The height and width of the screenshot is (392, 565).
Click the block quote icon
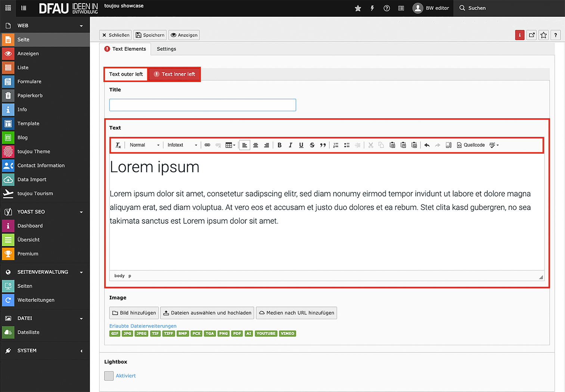coord(323,145)
